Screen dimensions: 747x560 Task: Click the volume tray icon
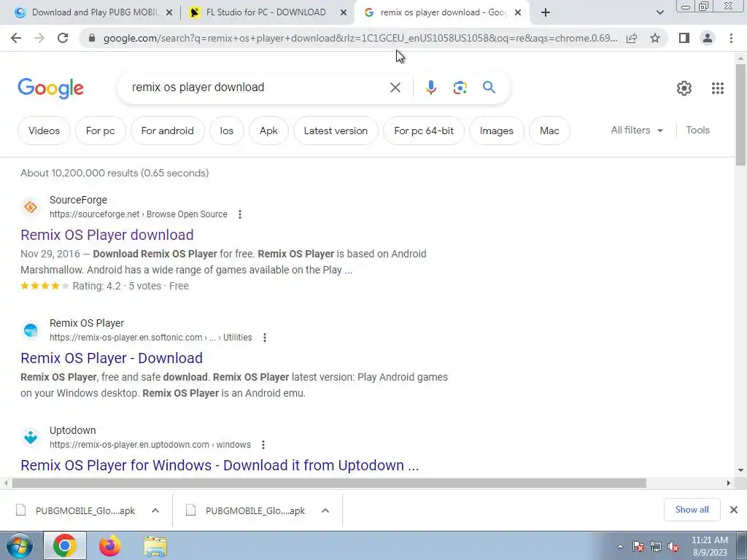pyautogui.click(x=673, y=547)
